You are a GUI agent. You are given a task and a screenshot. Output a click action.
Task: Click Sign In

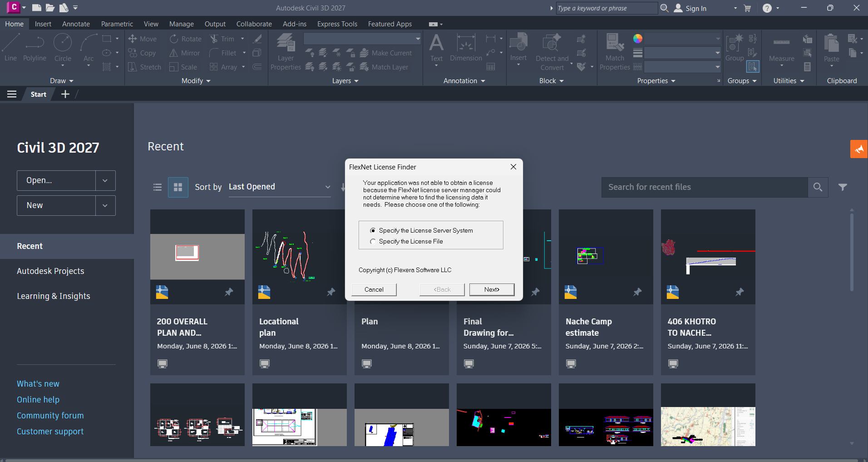click(690, 8)
